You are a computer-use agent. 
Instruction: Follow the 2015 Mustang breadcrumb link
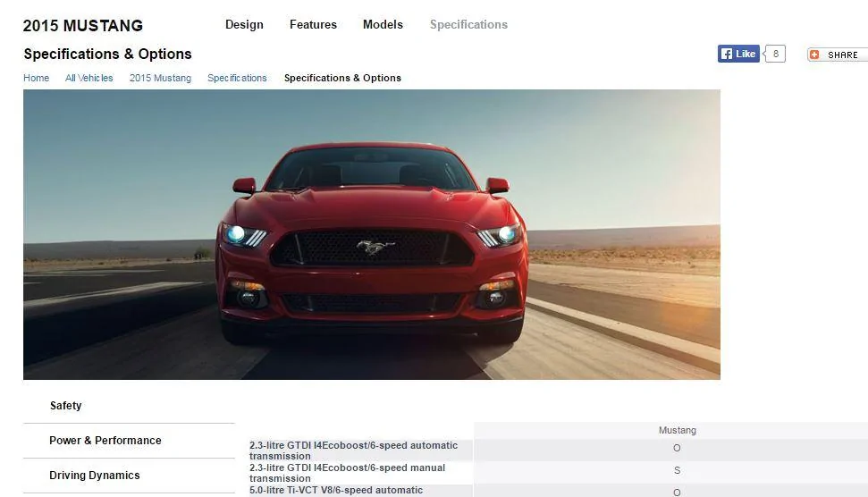[x=161, y=78]
